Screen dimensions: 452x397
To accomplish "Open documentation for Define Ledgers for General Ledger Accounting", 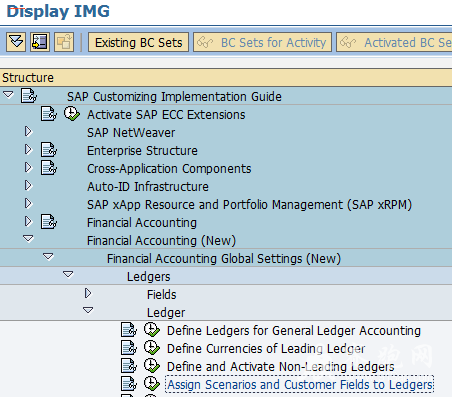I will [x=129, y=330].
